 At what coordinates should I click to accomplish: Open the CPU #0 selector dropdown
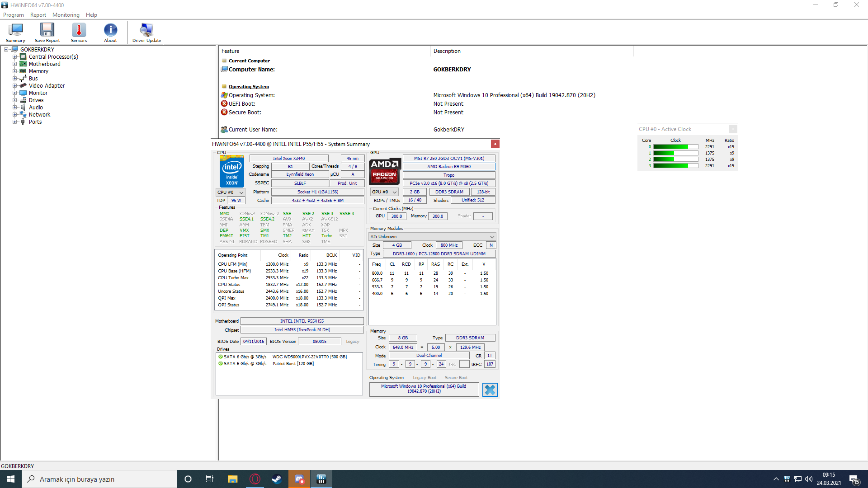click(231, 192)
